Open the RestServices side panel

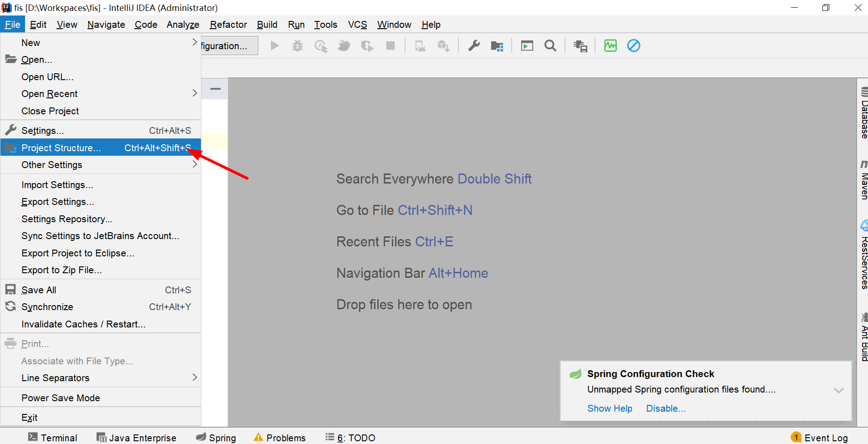(864, 255)
